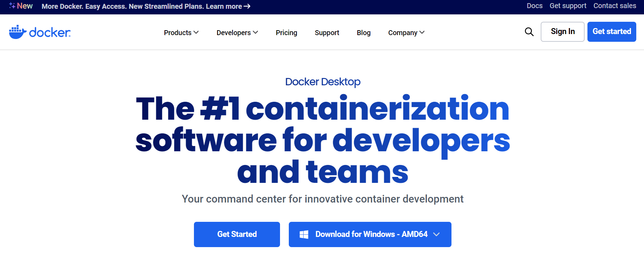The width and height of the screenshot is (644, 265).
Task: Expand the Products menu
Action: click(x=181, y=33)
